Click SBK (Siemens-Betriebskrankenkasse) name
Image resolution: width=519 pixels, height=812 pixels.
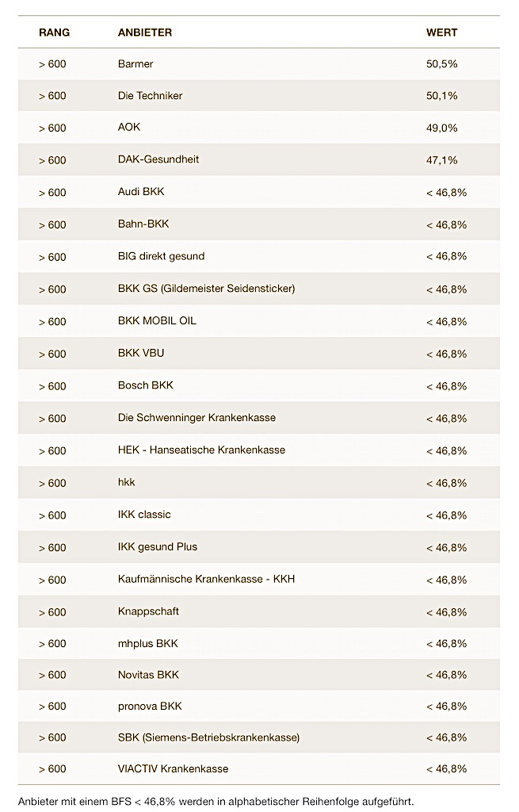[x=208, y=737]
